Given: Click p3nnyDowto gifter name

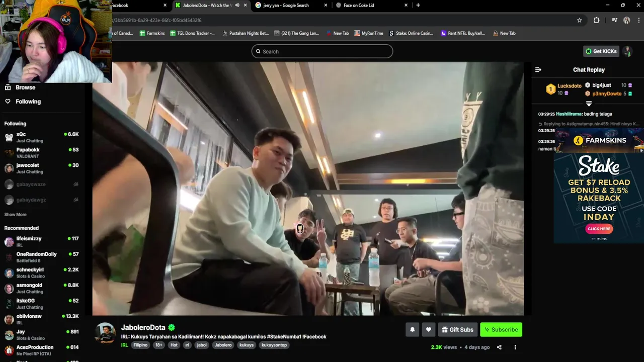Looking at the screenshot, I should (x=607, y=94).
